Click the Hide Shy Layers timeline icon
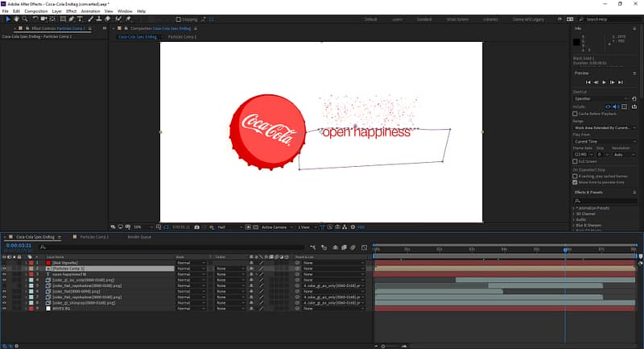644x349 pixels. pyautogui.click(x=335, y=247)
